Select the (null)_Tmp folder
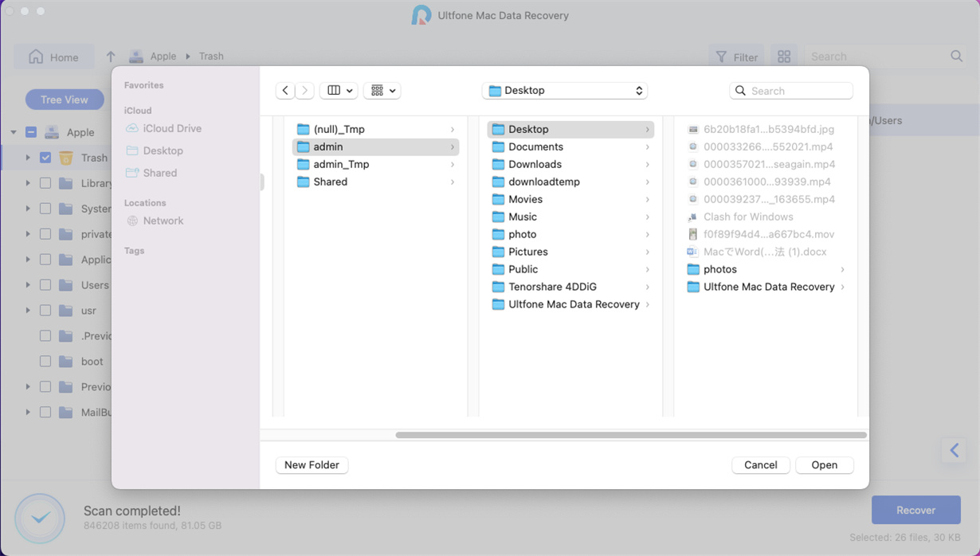Screen dimensions: 980x556 (x=375, y=129)
